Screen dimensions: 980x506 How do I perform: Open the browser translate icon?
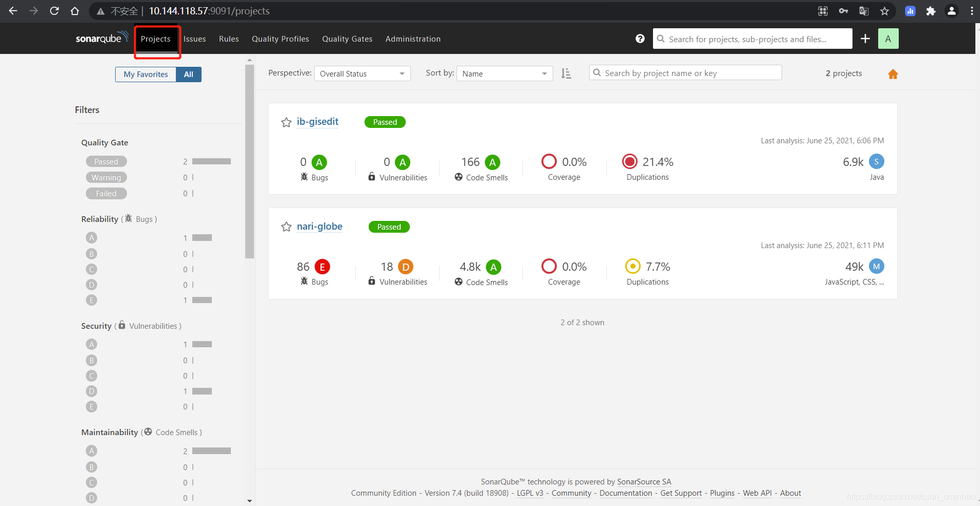pos(864,11)
